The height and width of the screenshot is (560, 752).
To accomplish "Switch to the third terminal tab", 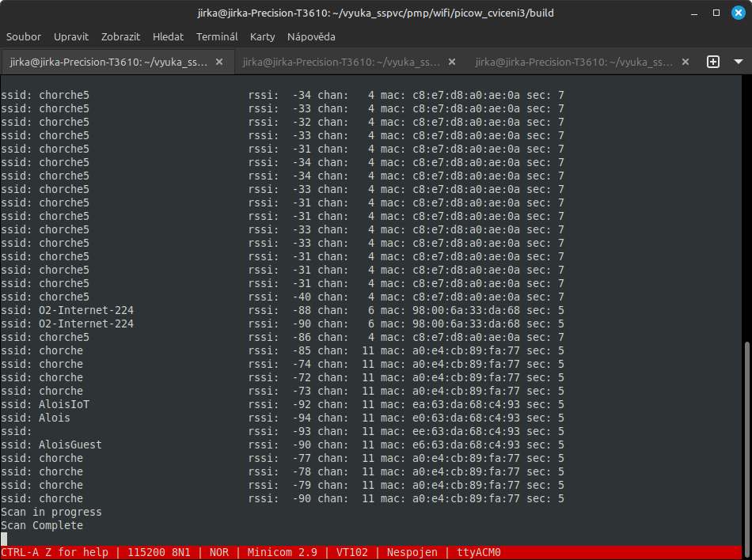I will (x=574, y=62).
